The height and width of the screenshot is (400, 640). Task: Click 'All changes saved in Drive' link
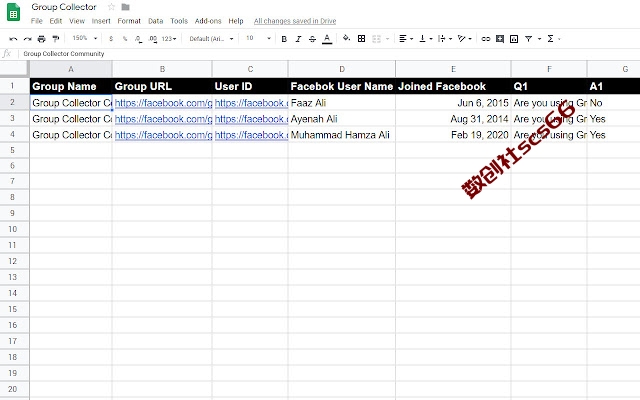pos(295,21)
